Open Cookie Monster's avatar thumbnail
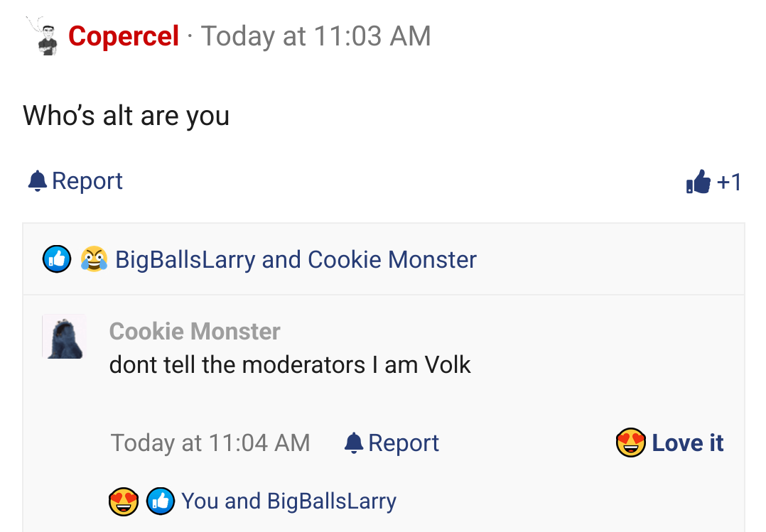The width and height of the screenshot is (766, 532). 64,337
